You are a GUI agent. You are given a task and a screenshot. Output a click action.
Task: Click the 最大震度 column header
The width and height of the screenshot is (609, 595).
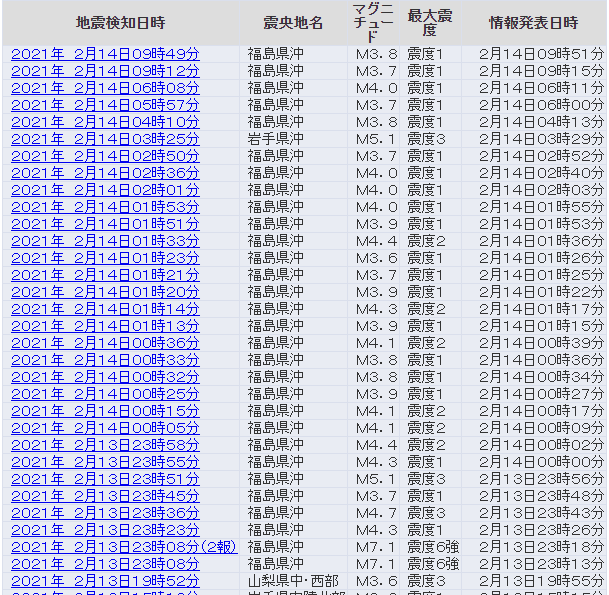click(430, 23)
